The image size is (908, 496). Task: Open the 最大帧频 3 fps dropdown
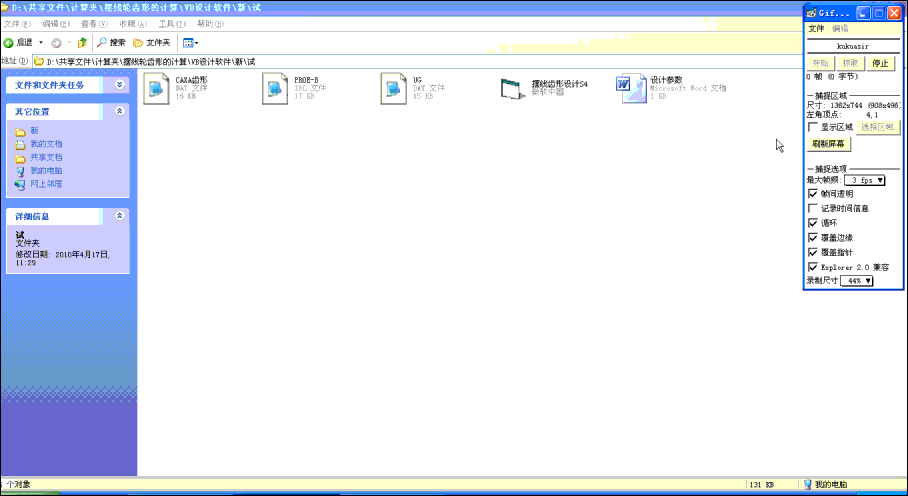[864, 180]
